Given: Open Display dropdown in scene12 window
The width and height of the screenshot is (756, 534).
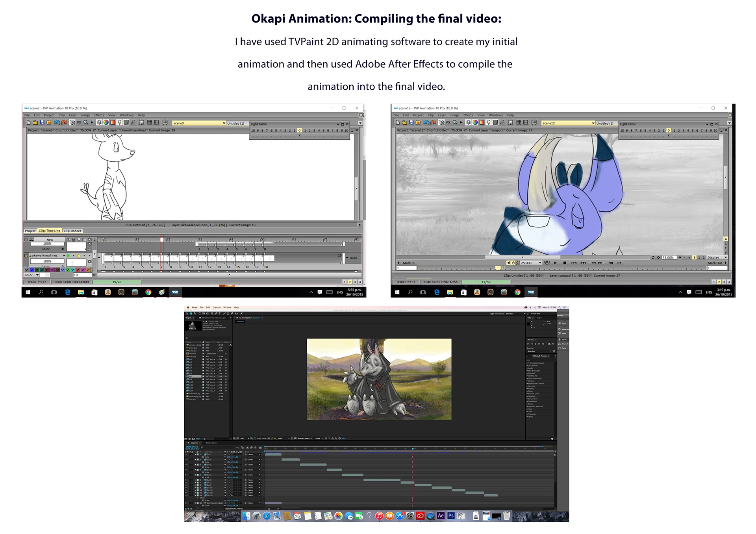Looking at the screenshot, I should pyautogui.click(x=717, y=257).
